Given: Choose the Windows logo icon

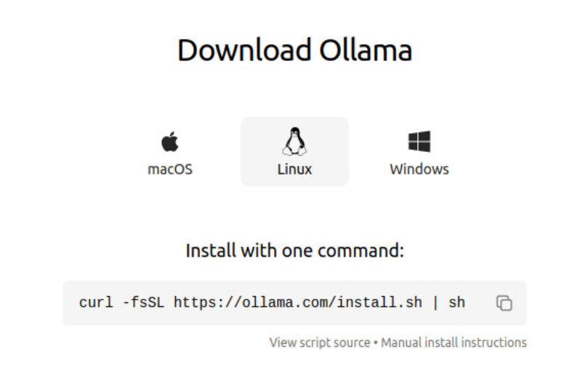Looking at the screenshot, I should 419,142.
